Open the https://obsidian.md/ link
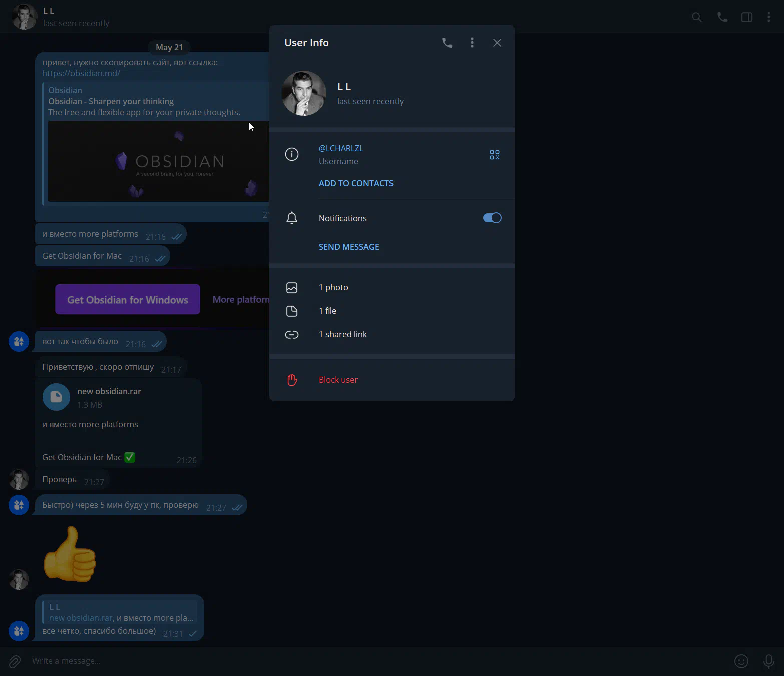Viewport: 784px width, 676px height. (81, 73)
